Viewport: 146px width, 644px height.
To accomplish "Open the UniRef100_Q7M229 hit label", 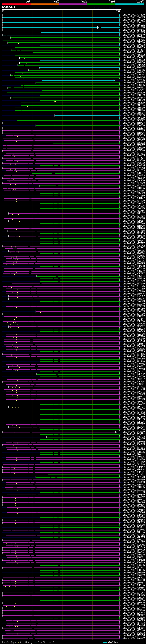I will click(x=133, y=100).
